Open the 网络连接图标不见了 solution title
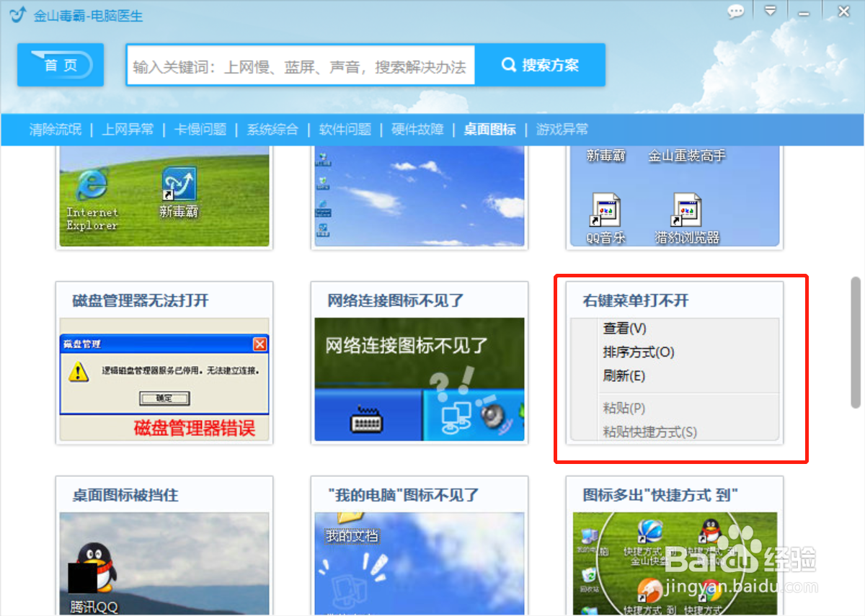 tap(395, 300)
